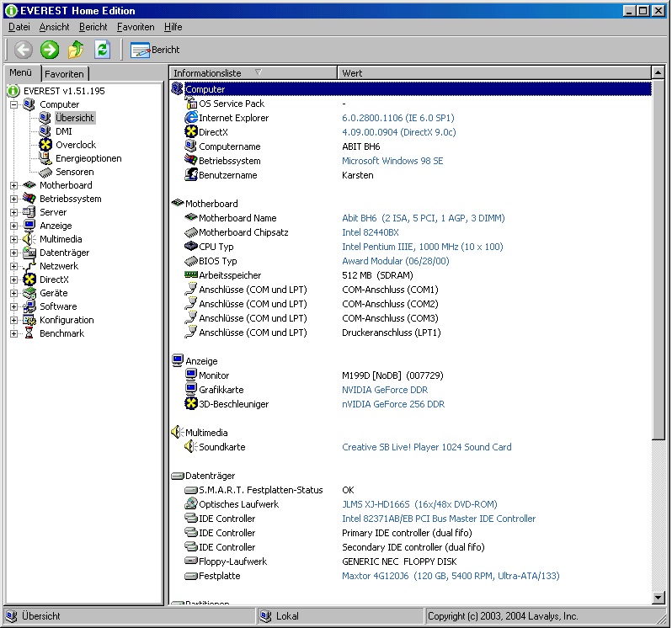Expand the Netzwerk tree node
This screenshot has height=628, width=672.
coord(14,267)
